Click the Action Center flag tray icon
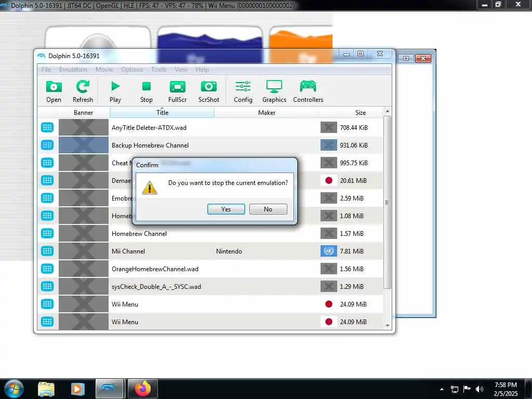532x399 pixels. 467,389
